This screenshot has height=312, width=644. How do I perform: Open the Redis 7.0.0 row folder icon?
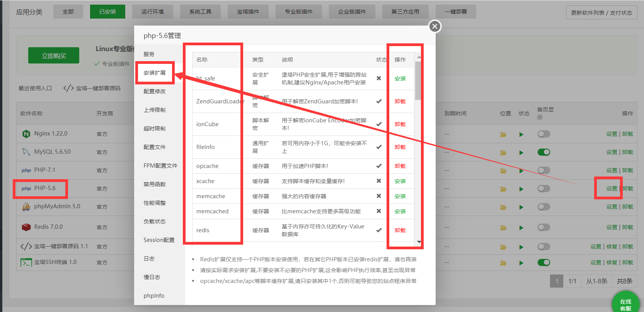coord(503,228)
